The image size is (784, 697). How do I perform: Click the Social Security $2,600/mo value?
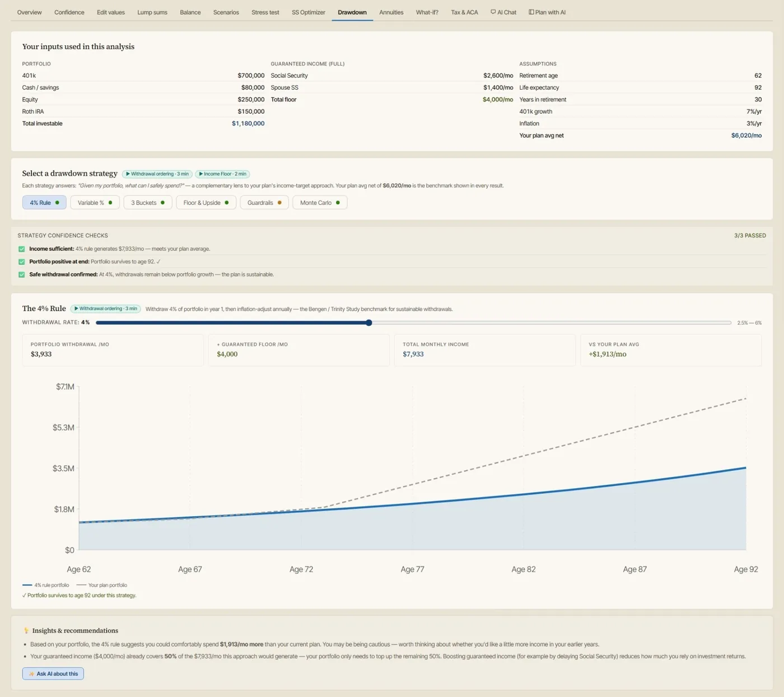498,76
